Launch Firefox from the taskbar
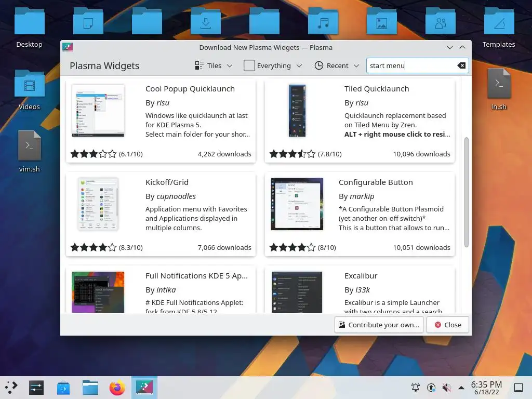The height and width of the screenshot is (399, 532). coord(117,388)
